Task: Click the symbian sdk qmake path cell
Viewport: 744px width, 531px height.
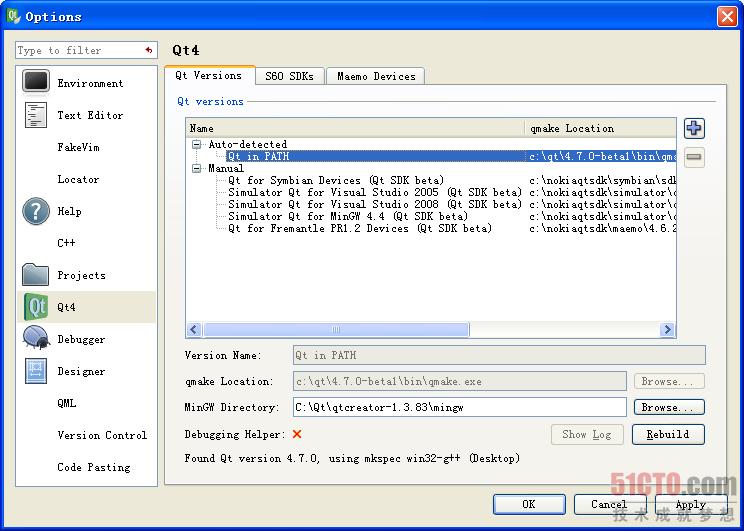Action: pyautogui.click(x=602, y=180)
